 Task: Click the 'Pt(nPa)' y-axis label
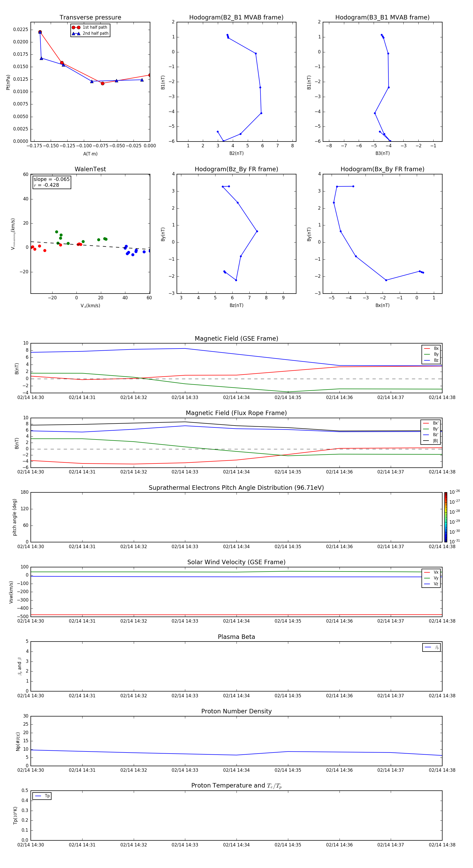tap(8, 82)
